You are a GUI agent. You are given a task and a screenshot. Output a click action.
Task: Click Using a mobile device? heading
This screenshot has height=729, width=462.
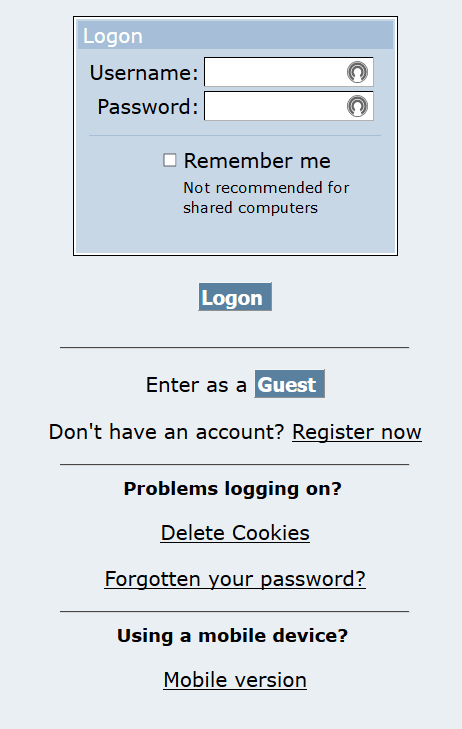232,636
